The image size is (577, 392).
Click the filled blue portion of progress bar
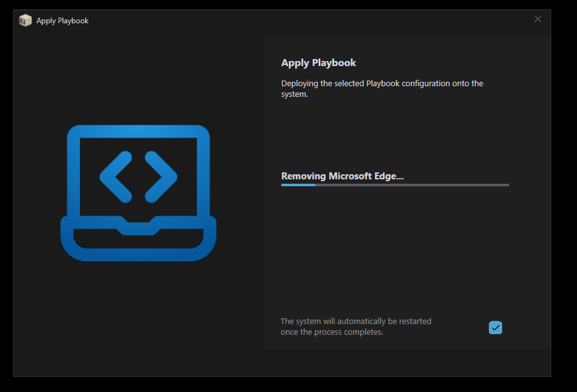point(298,185)
